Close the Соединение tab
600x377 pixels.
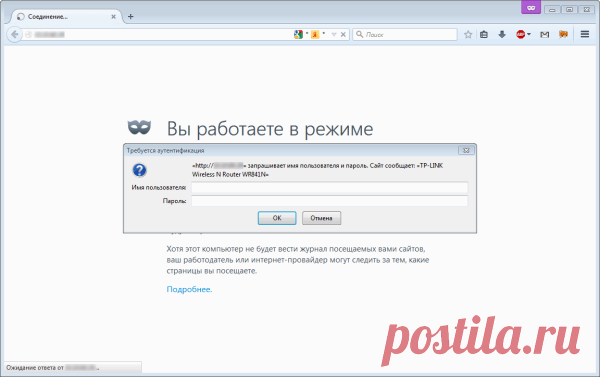(114, 16)
